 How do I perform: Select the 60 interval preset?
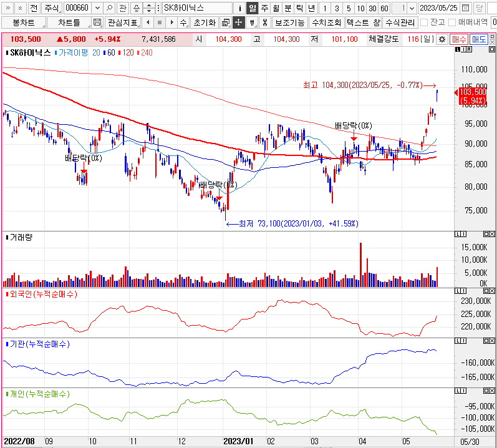coord(385,8)
